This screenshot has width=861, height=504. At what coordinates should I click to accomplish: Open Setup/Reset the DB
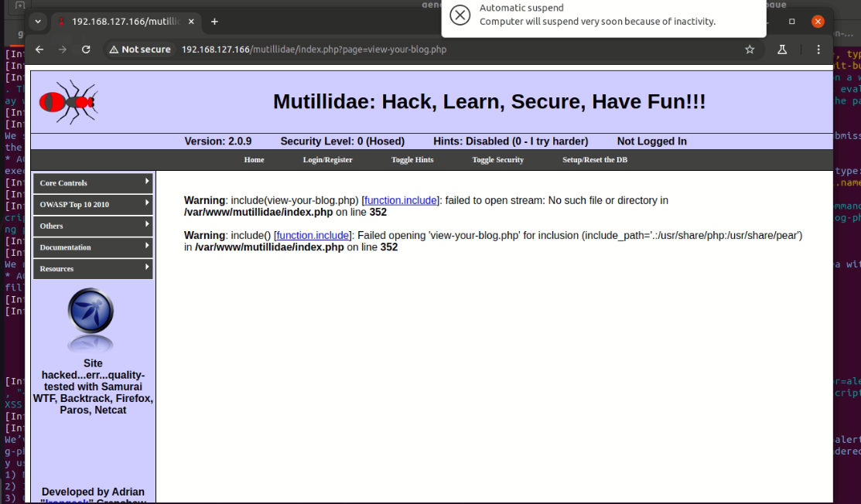point(595,159)
